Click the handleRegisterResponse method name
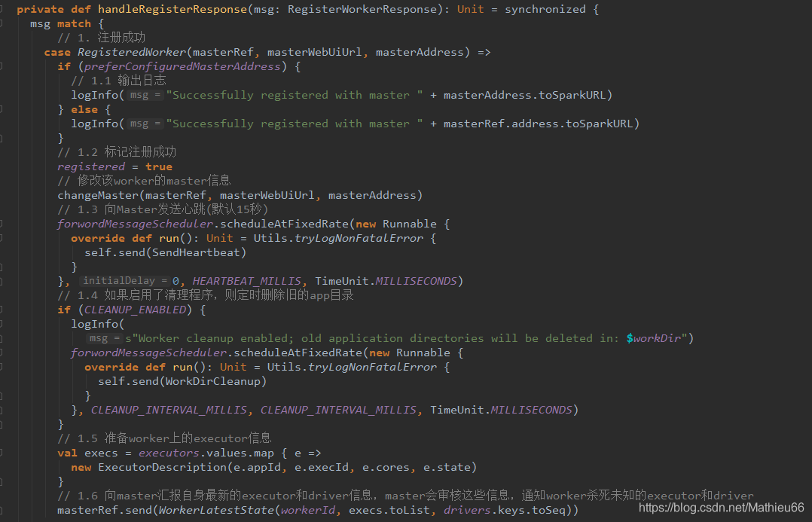Viewport: 812px width, 522px height. click(x=172, y=9)
